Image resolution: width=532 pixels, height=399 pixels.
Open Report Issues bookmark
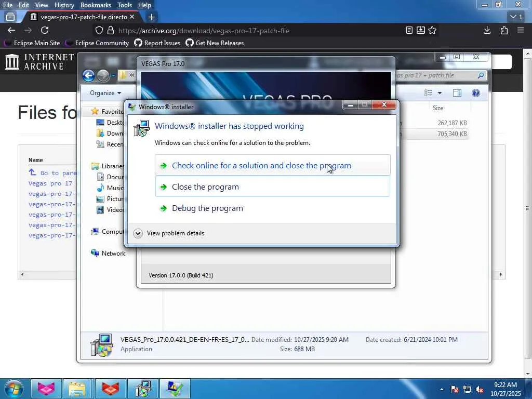157,43
